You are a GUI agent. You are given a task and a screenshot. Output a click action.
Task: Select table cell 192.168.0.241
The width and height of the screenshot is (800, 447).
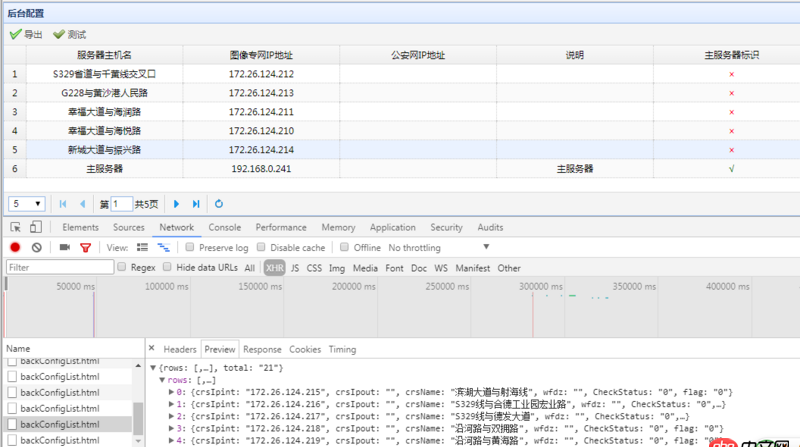pyautogui.click(x=261, y=169)
